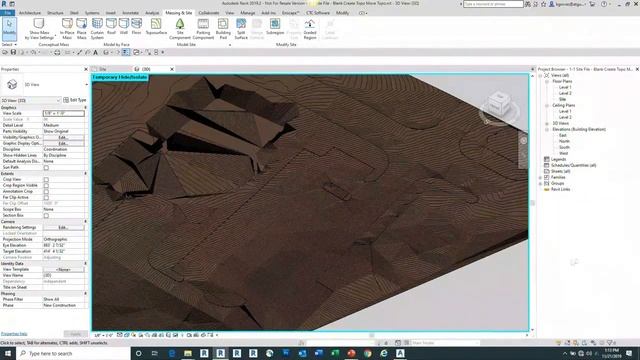This screenshot has height=360, width=640.
Task: Click the search keyword input box
Action: [493, 4]
